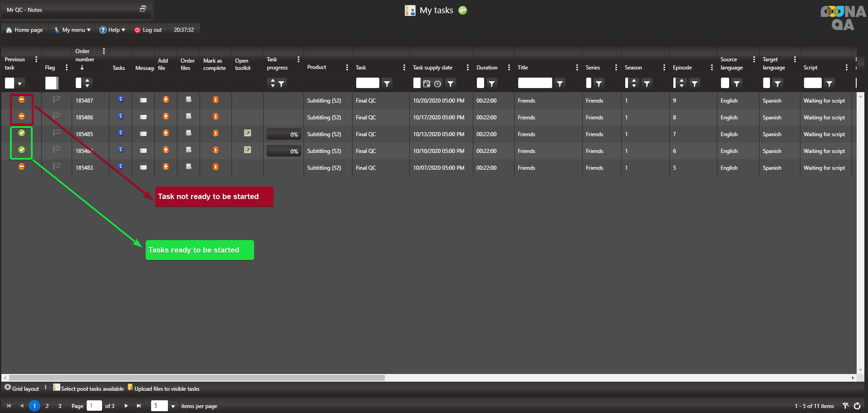Image resolution: width=868 pixels, height=413 pixels.
Task: Go to page 2 of the grid
Action: 47,406
